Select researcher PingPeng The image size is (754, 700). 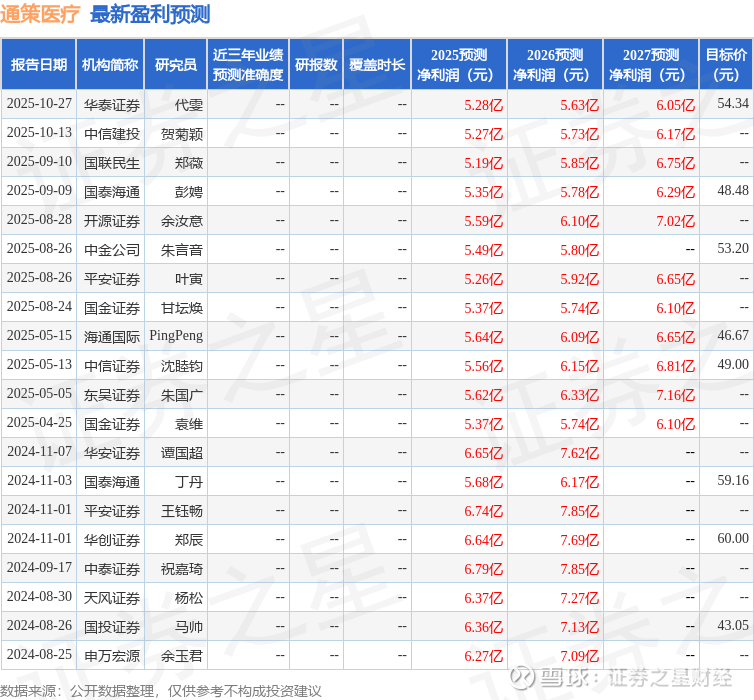(x=176, y=336)
